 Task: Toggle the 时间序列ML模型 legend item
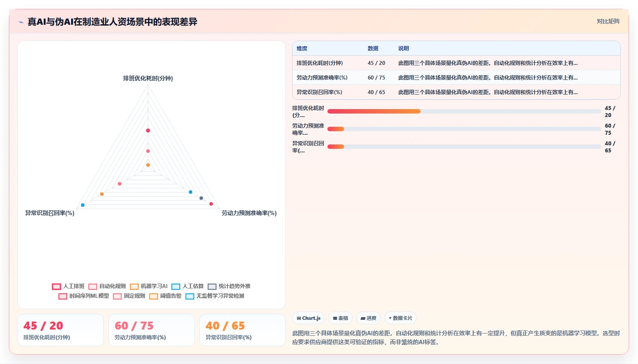84,296
